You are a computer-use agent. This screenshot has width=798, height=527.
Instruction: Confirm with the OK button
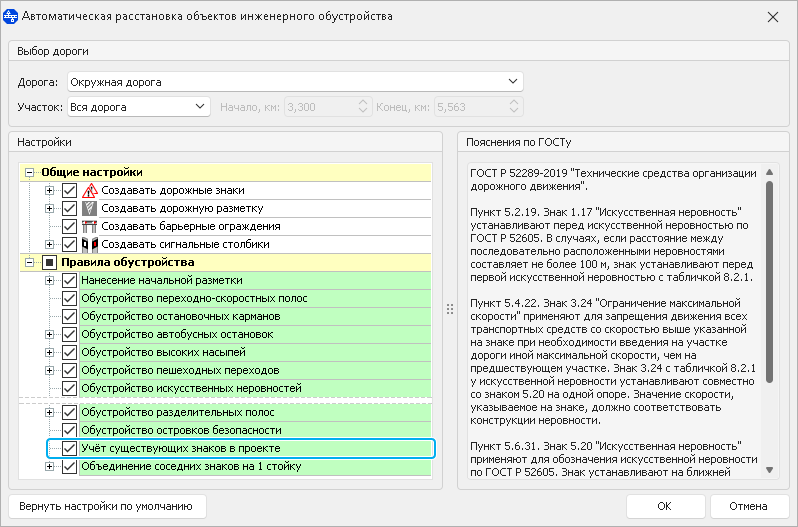[x=665, y=507]
